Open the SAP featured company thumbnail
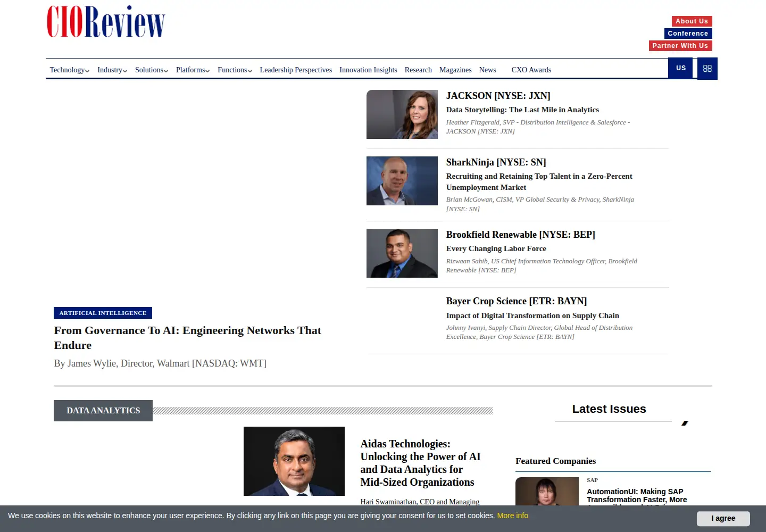The width and height of the screenshot is (766, 532). 547,492
